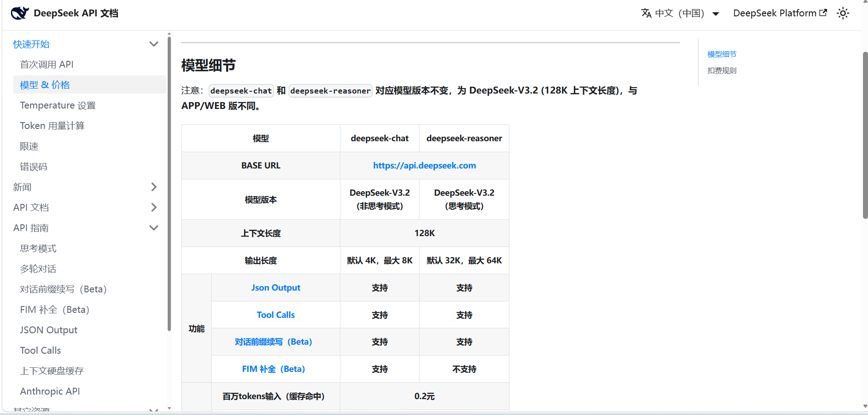Click the deepseek-reasoner inline code label

coord(330,91)
